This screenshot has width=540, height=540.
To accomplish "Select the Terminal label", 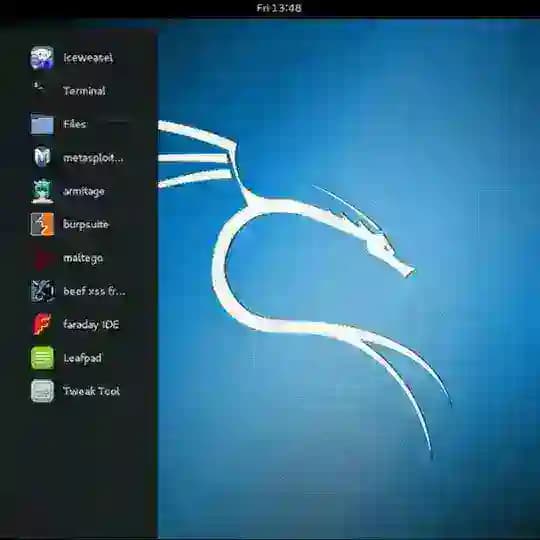I will (84, 91).
